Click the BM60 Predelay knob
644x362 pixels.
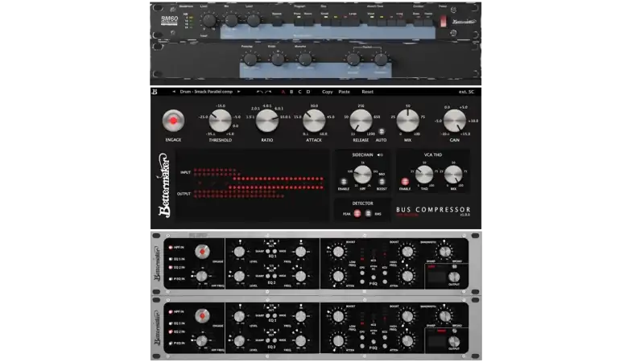click(250, 59)
